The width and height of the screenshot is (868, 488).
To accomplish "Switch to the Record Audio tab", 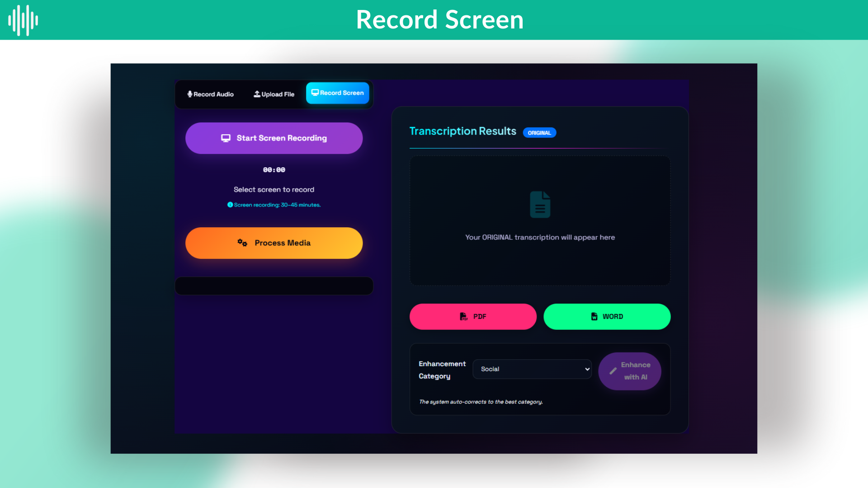I will [211, 94].
